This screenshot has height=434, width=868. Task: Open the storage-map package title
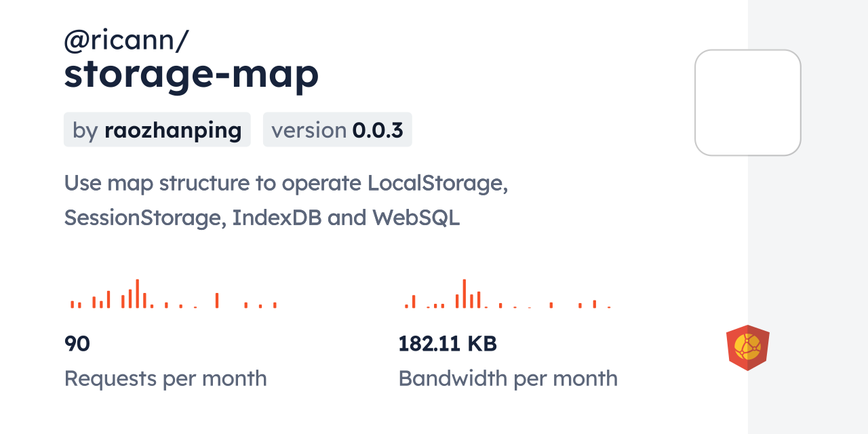pos(191,75)
